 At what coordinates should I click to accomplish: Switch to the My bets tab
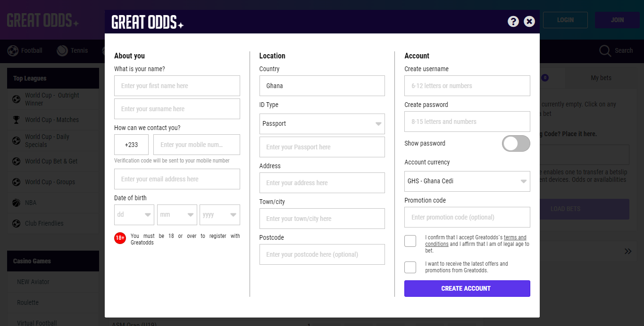601,78
